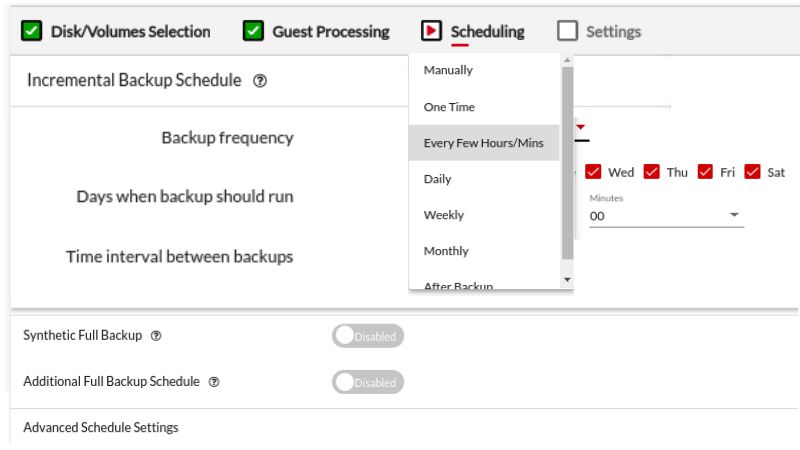Click the Disk/Volumes Selection green check icon
The image size is (800, 450).
click(x=31, y=31)
